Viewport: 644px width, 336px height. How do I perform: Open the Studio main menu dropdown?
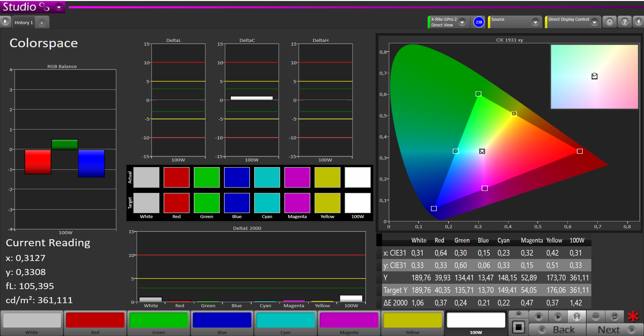(x=59, y=7)
